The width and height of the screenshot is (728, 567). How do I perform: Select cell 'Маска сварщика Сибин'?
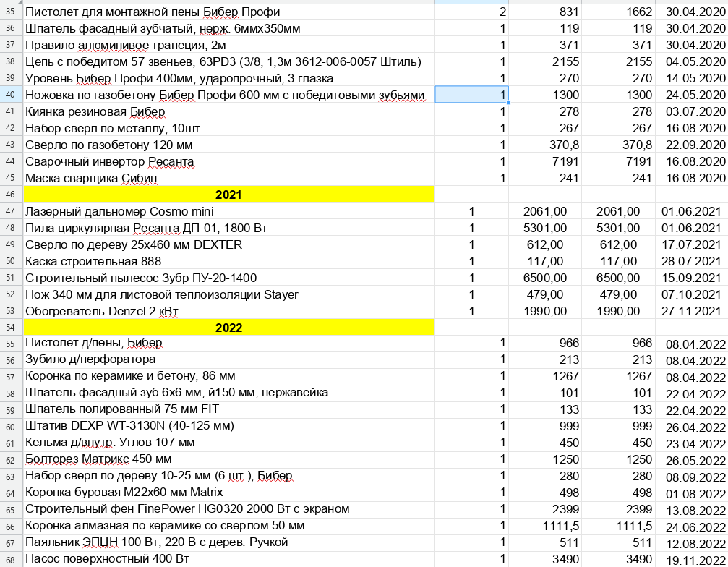(x=229, y=178)
